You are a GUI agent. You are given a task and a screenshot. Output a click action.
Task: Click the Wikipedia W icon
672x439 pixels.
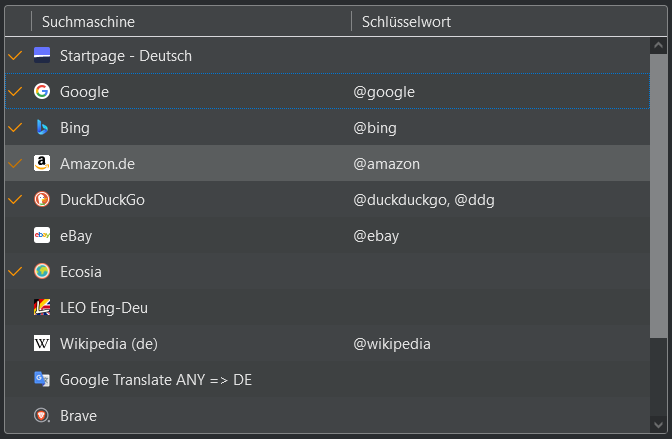tap(42, 343)
